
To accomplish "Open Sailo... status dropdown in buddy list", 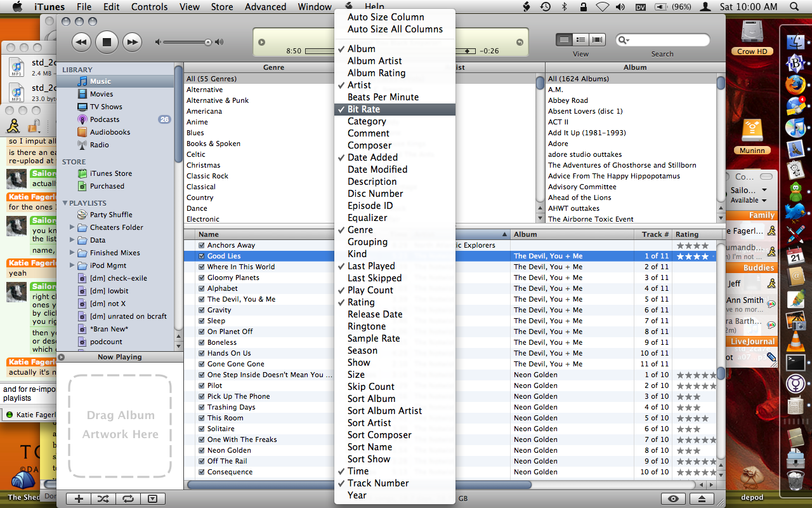I will tap(764, 190).
